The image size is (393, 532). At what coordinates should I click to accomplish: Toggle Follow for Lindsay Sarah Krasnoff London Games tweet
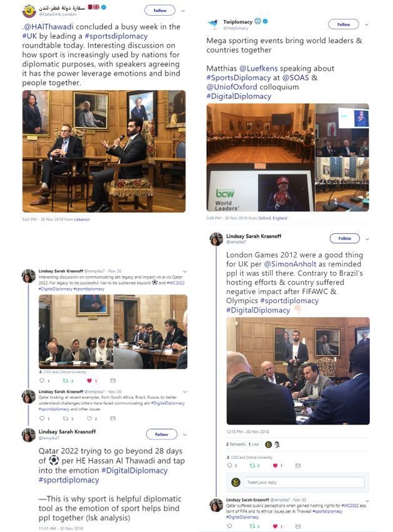(x=344, y=239)
